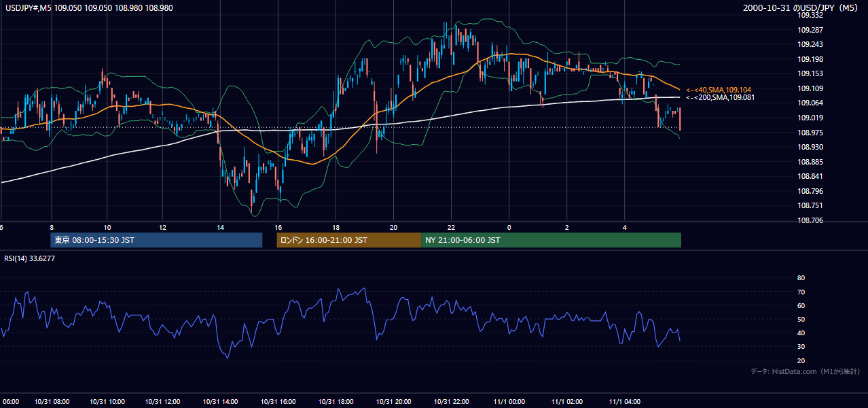Click the London 16:00-21:00 JST session bar
The height and width of the screenshot is (408, 868).
click(348, 240)
